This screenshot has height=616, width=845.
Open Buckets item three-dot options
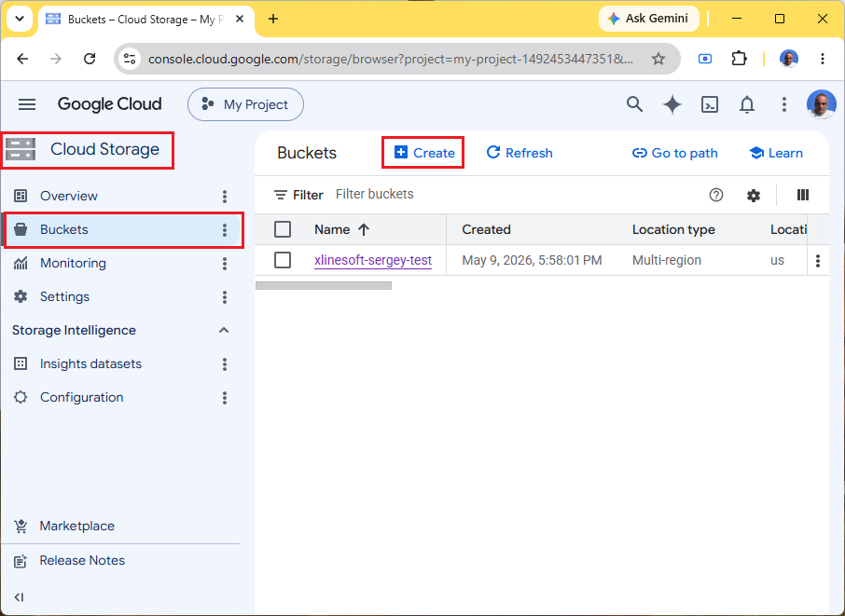tap(225, 230)
